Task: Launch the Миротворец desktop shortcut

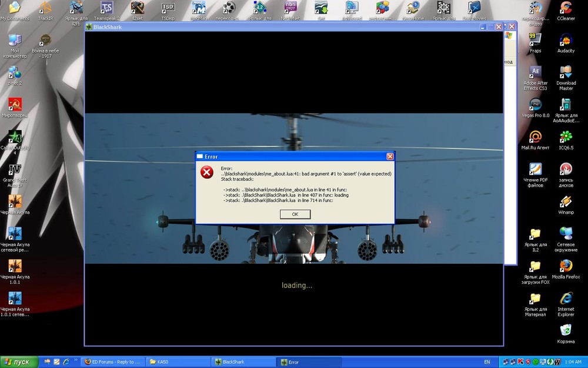Action: [15, 107]
